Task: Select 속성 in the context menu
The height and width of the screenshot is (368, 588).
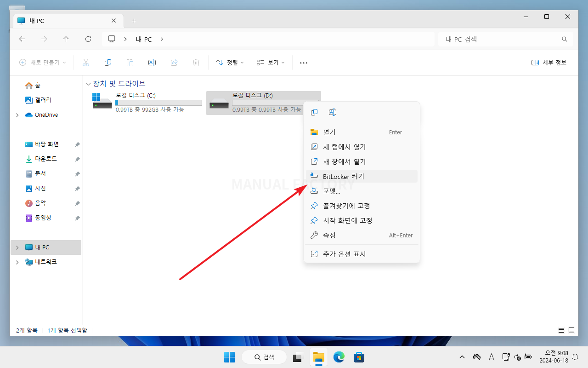Action: [362, 235]
